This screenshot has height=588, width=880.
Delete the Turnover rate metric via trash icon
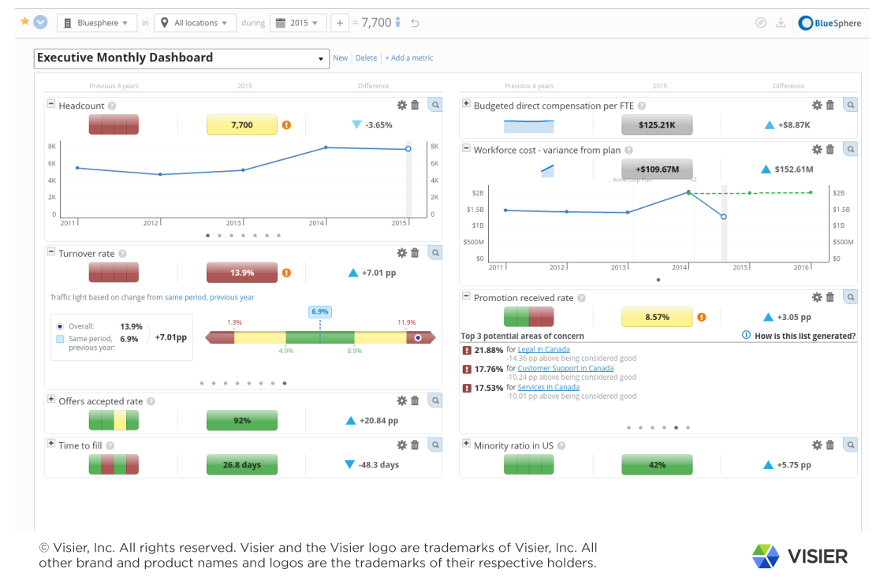pos(415,252)
